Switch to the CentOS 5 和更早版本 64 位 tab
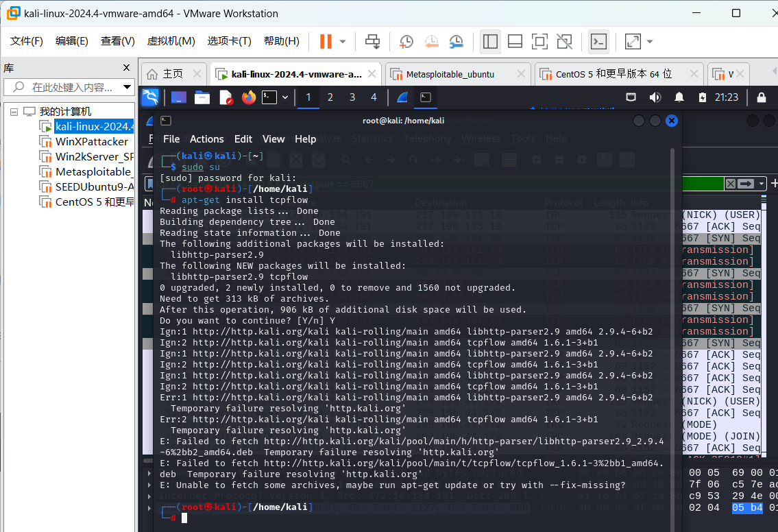The width and height of the screenshot is (778, 532). click(613, 74)
